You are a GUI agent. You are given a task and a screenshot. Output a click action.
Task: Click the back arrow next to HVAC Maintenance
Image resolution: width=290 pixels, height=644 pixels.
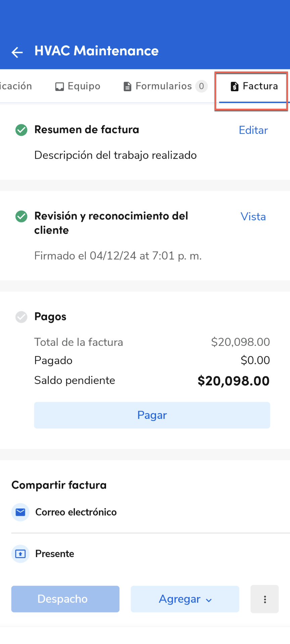17,52
